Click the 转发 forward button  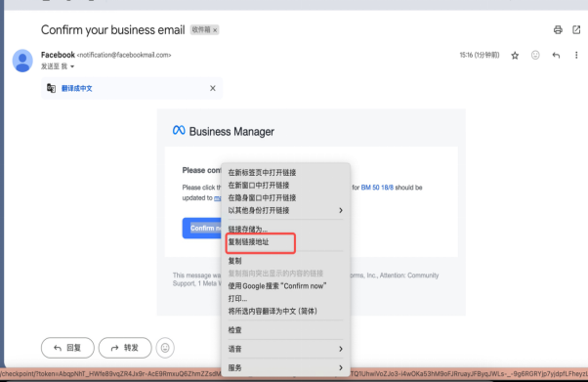pos(125,348)
